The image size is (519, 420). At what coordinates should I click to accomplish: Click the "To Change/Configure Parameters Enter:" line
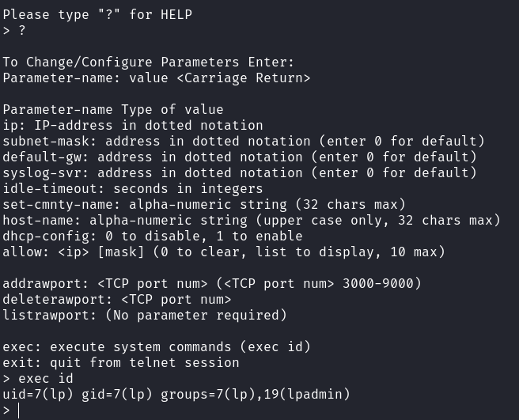(x=149, y=62)
